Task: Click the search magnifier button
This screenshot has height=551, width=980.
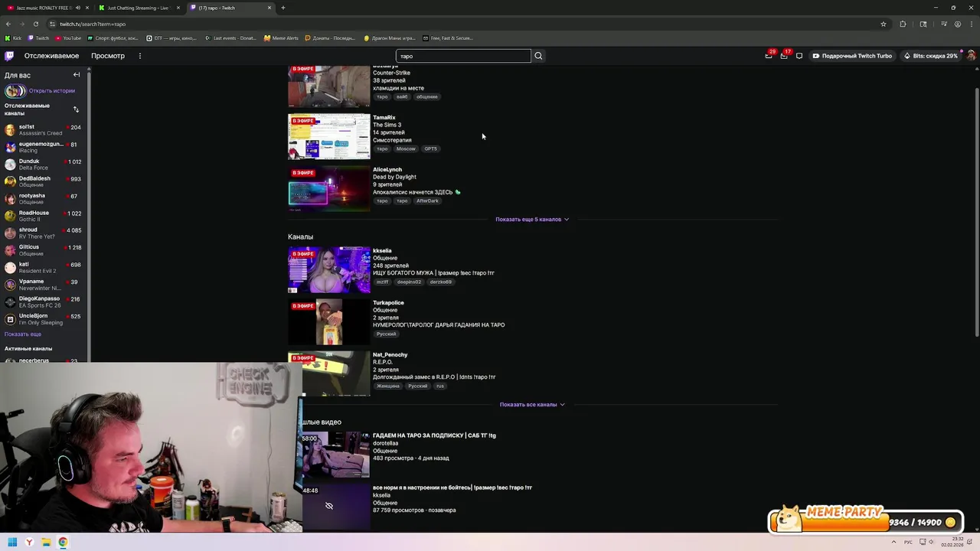Action: 538,56
